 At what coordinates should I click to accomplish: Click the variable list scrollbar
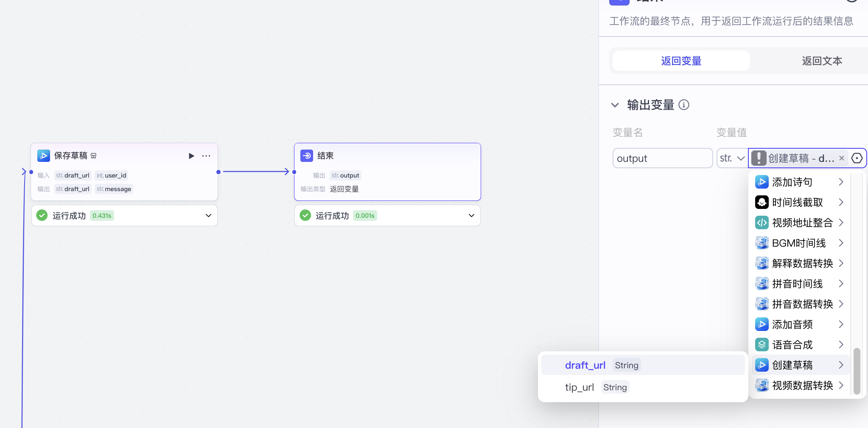[x=857, y=371]
